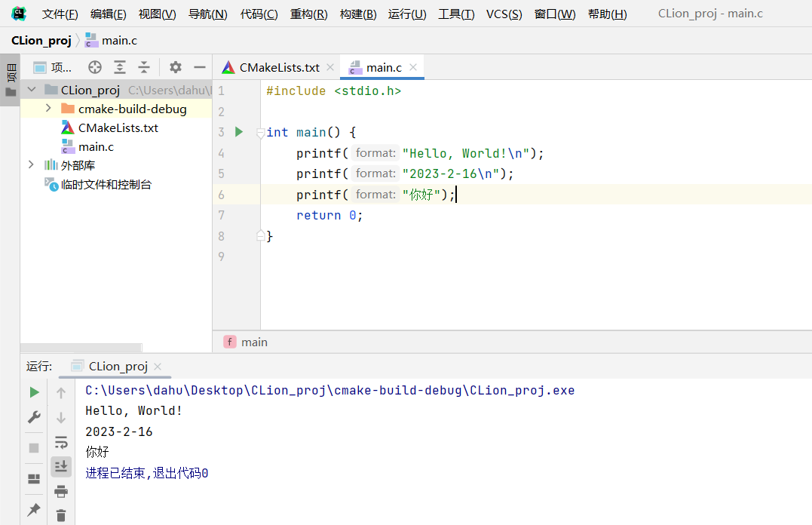Click the green run gutter arrow beside main()
This screenshot has width=812, height=525.
239,132
